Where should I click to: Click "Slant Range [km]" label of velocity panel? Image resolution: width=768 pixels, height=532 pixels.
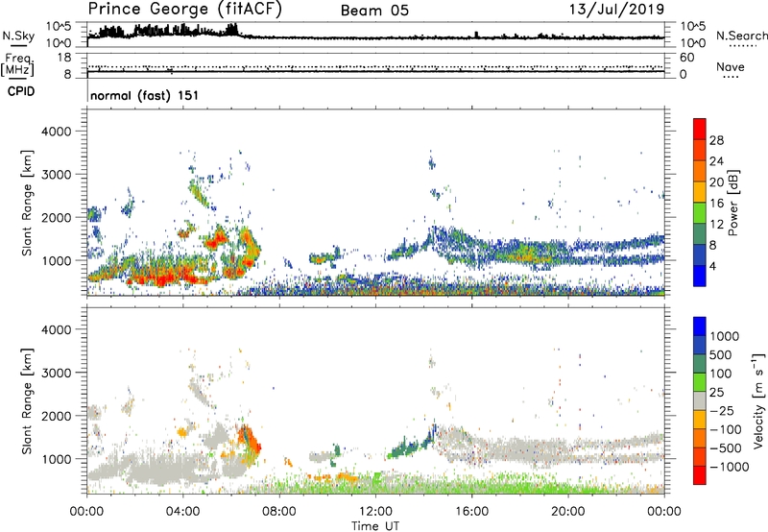(x=27, y=401)
